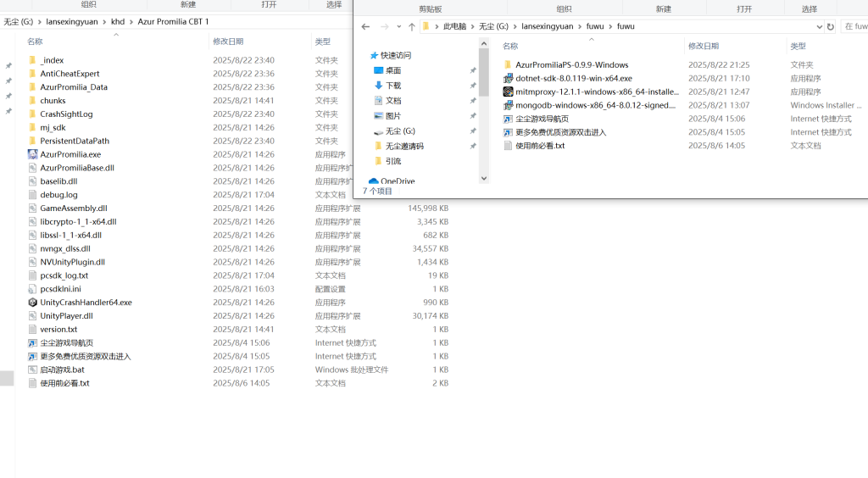Sort left window by 修改日期 column
Image resolution: width=868 pixels, height=478 pixels.
[228, 42]
